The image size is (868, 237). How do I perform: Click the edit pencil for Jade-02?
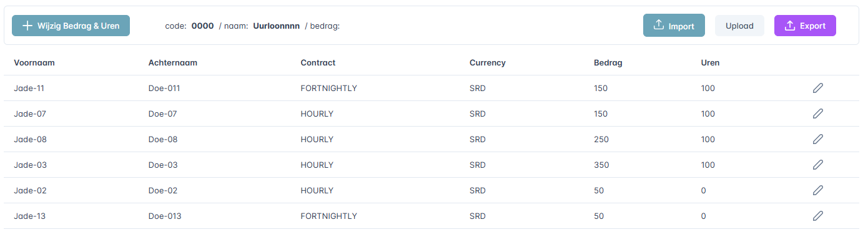pyautogui.click(x=817, y=190)
